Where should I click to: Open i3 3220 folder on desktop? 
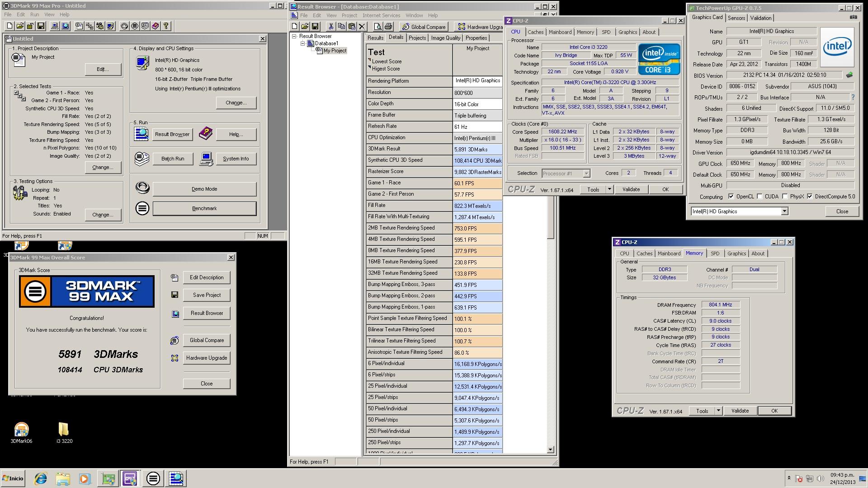coord(64,433)
